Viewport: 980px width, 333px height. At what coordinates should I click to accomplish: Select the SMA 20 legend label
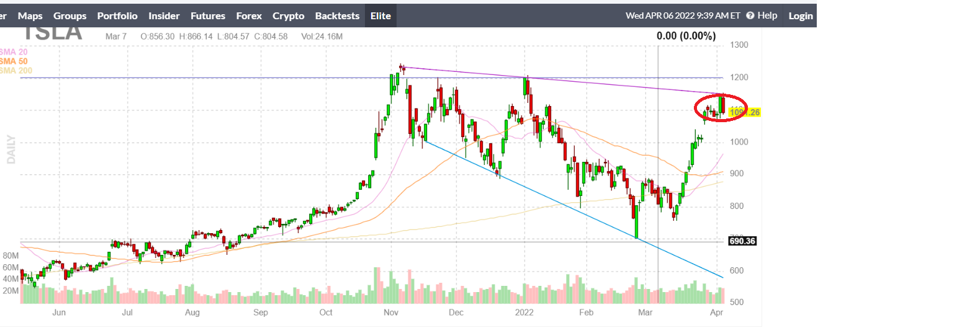tap(14, 52)
